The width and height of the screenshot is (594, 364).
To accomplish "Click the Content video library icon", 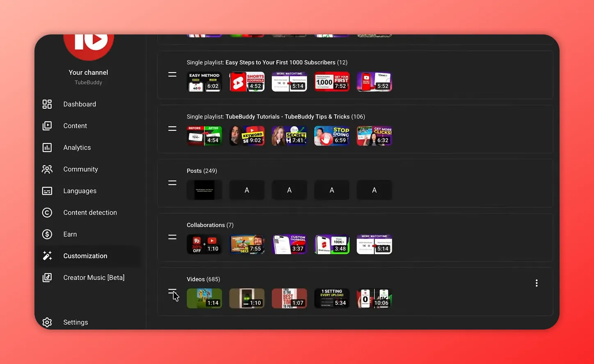I will pos(47,126).
